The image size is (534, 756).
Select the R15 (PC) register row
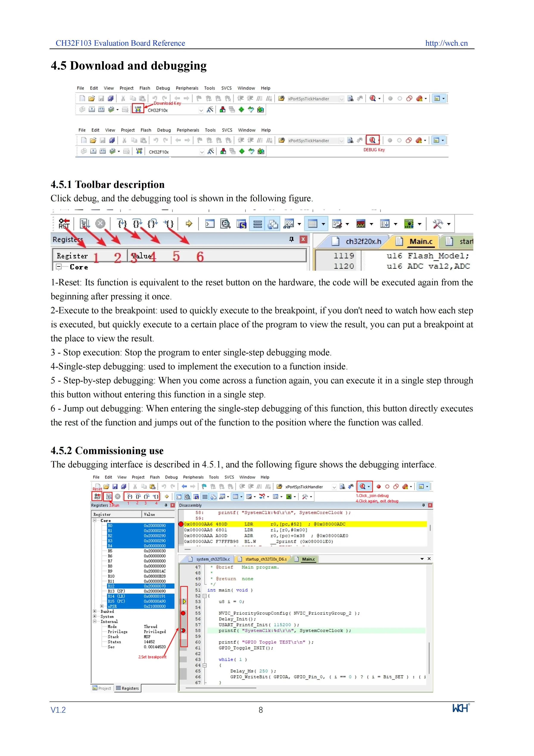[x=141, y=601]
